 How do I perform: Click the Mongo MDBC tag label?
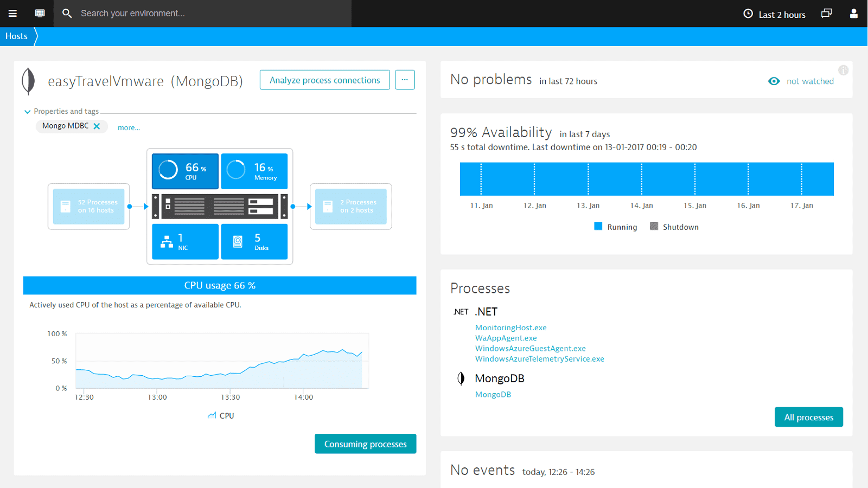click(x=66, y=126)
